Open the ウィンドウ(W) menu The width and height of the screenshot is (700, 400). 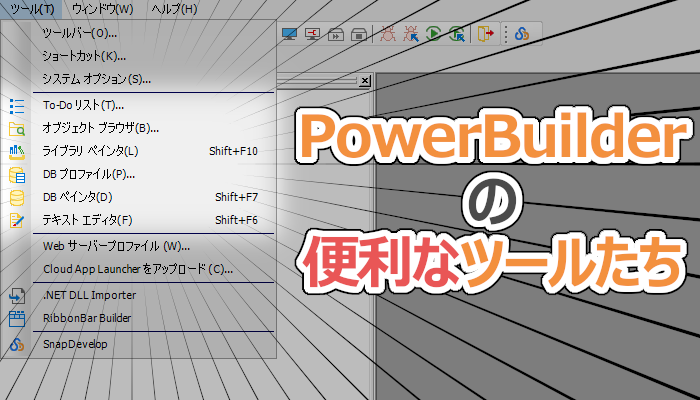click(x=102, y=9)
